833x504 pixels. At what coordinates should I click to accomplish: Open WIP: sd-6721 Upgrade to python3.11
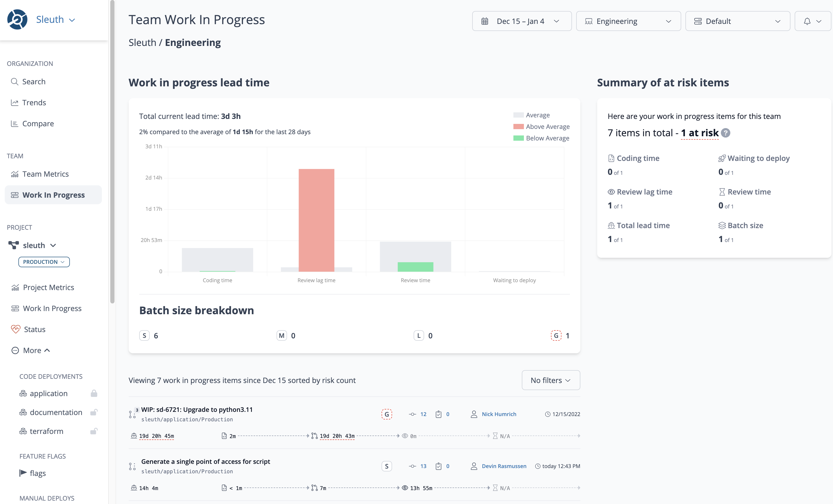(x=197, y=409)
